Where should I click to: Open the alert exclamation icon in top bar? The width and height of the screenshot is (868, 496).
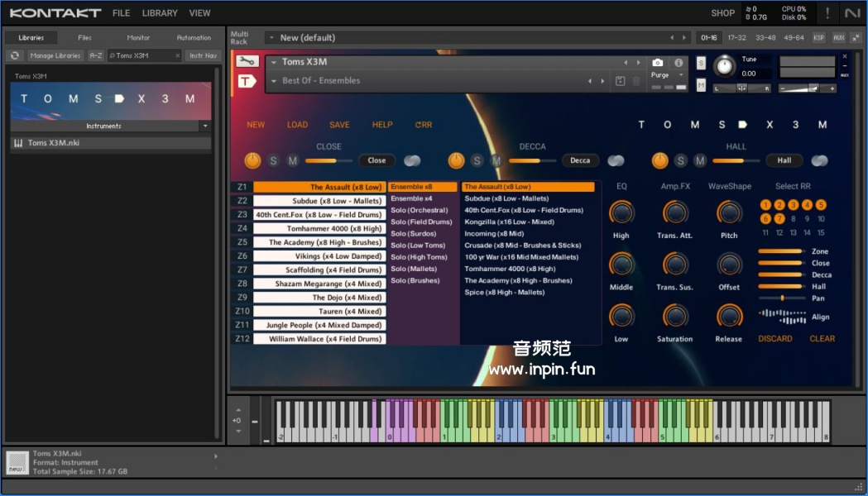[827, 13]
